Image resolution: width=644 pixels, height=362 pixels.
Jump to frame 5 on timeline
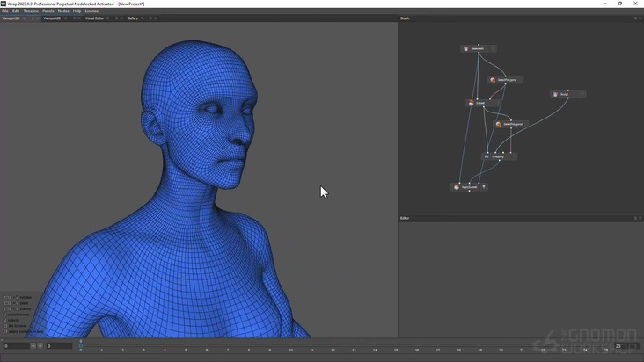(x=186, y=350)
